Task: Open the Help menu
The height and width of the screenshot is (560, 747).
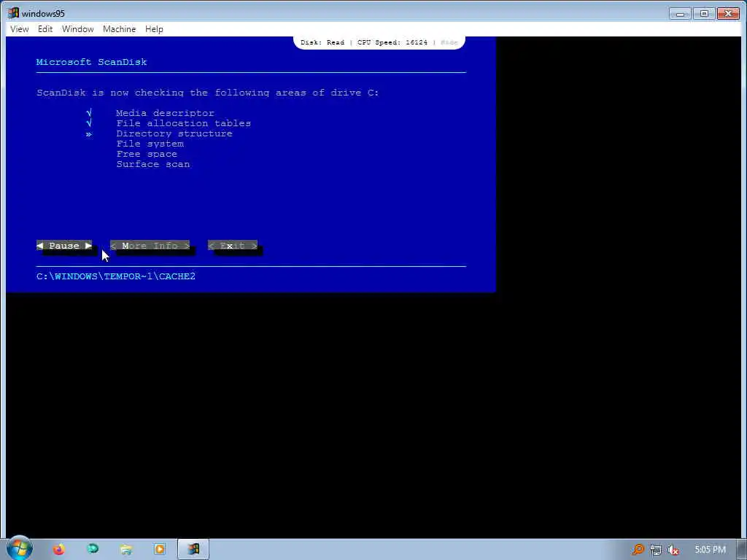Action: (154, 29)
